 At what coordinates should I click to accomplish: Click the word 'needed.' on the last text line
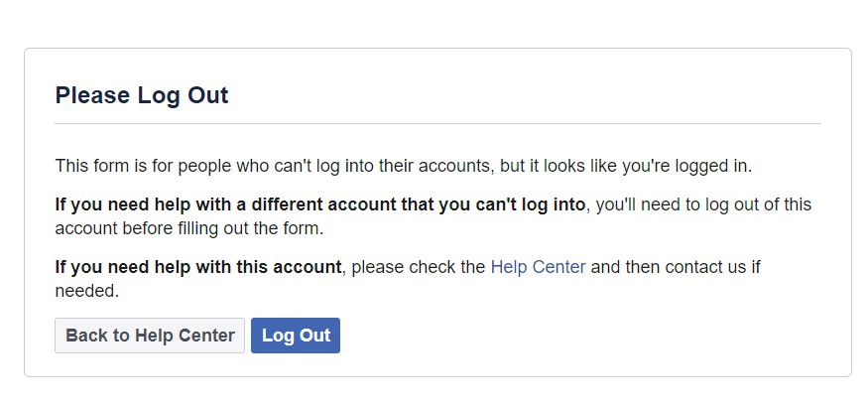tap(87, 291)
